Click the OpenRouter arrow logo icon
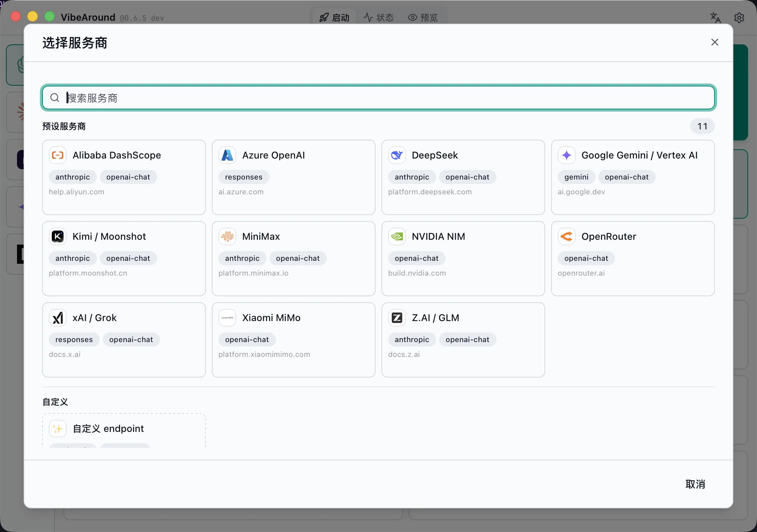This screenshot has width=757, height=532. (567, 236)
